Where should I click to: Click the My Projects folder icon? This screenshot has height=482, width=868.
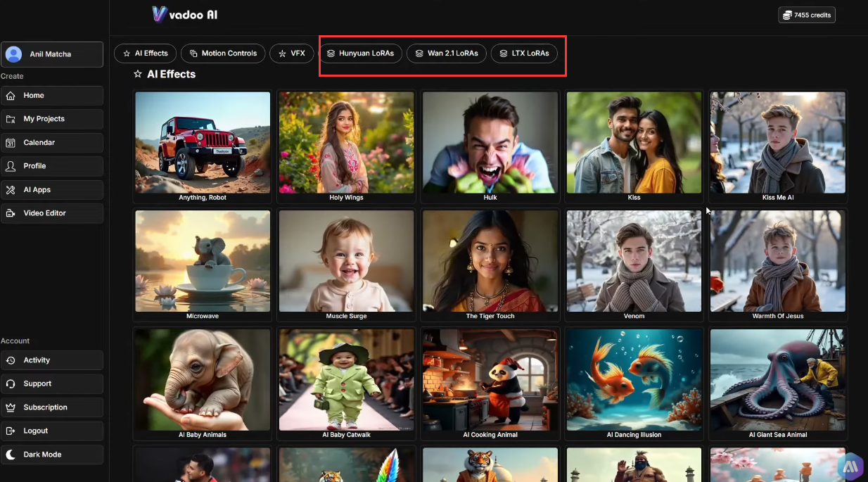point(11,119)
